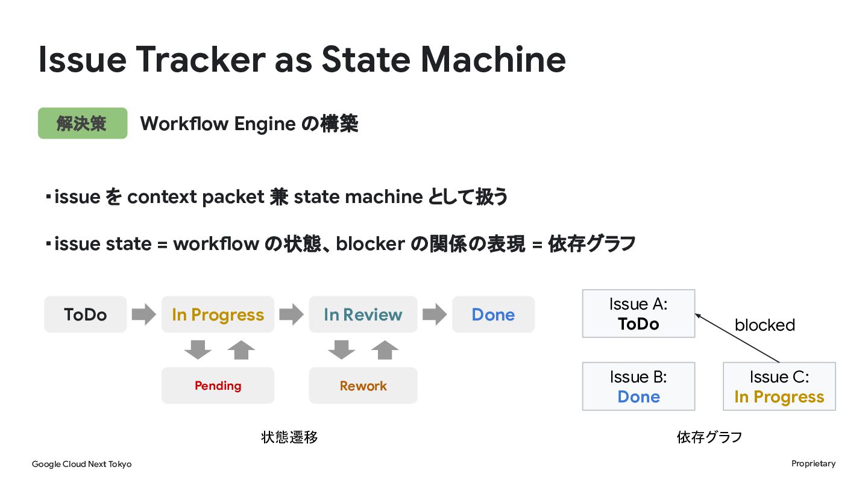Click the down arrow from In Progress to Pending
Screen dimensions: 868x488
click(x=198, y=350)
